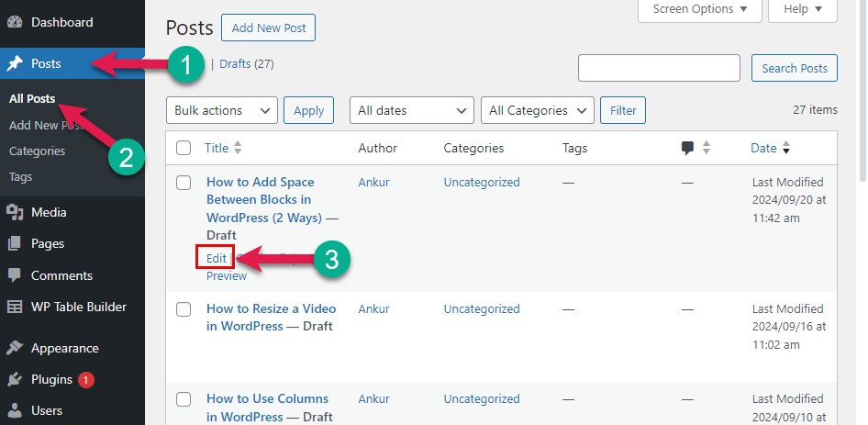Click Ankur author in Use Columns row
The height and width of the screenshot is (425, 868).
tap(373, 399)
